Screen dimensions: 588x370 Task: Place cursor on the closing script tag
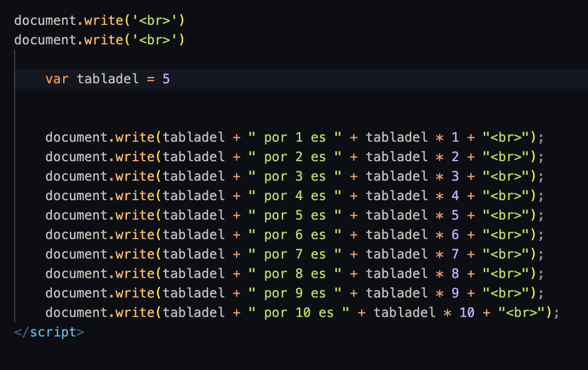pyautogui.click(x=49, y=332)
